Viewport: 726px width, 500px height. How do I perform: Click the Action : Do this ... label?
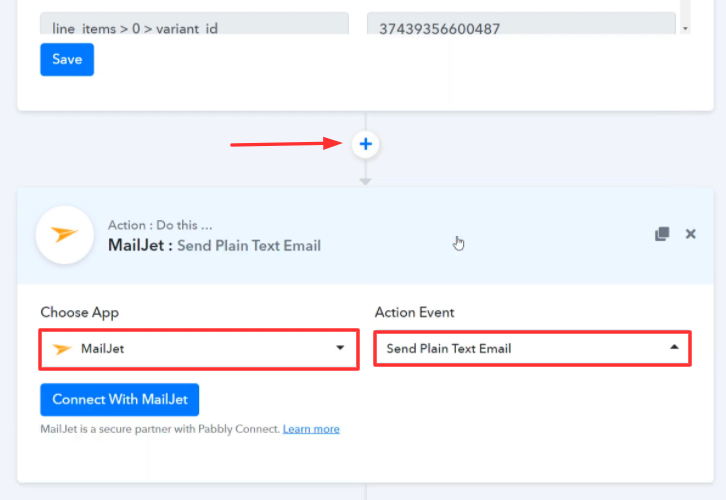160,225
